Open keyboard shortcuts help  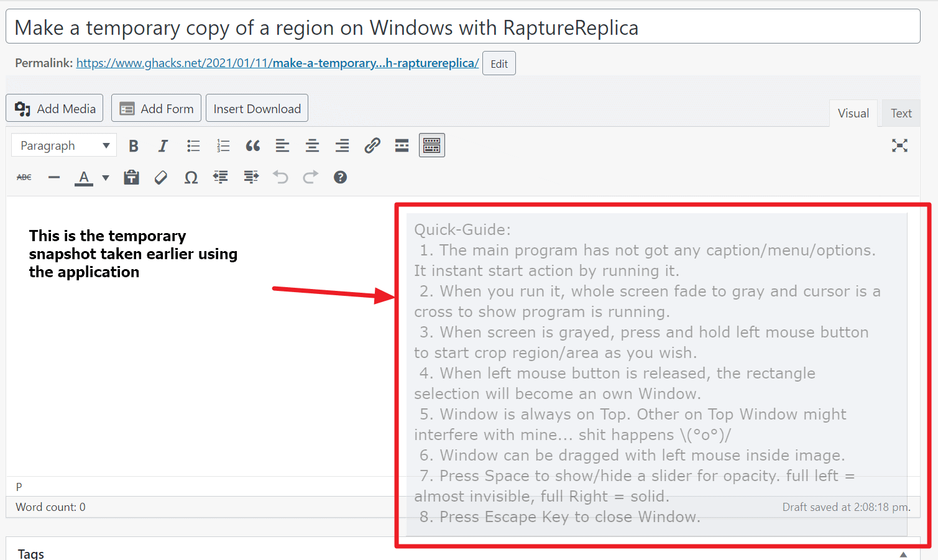click(x=340, y=177)
